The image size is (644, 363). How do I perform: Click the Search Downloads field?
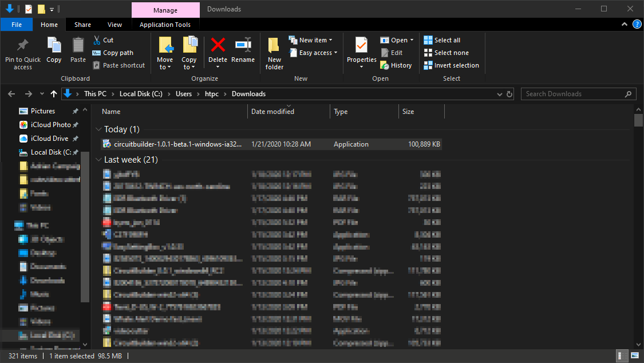[x=578, y=94]
